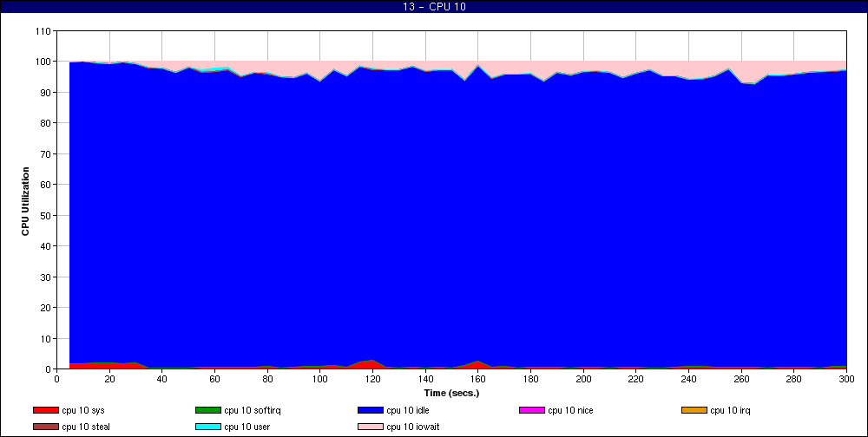Click the orange cpu 10 irq legend swatch
The width and height of the screenshot is (868, 437).
694,410
